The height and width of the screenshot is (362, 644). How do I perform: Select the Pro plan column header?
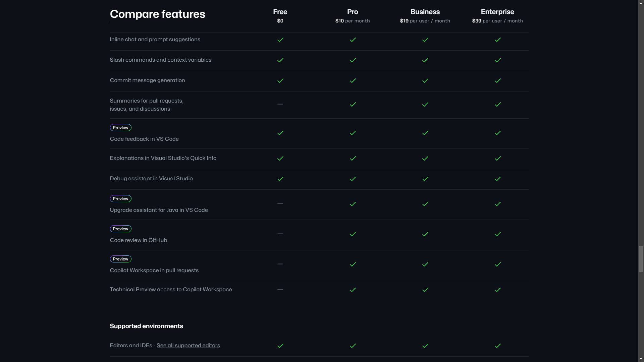tap(353, 12)
